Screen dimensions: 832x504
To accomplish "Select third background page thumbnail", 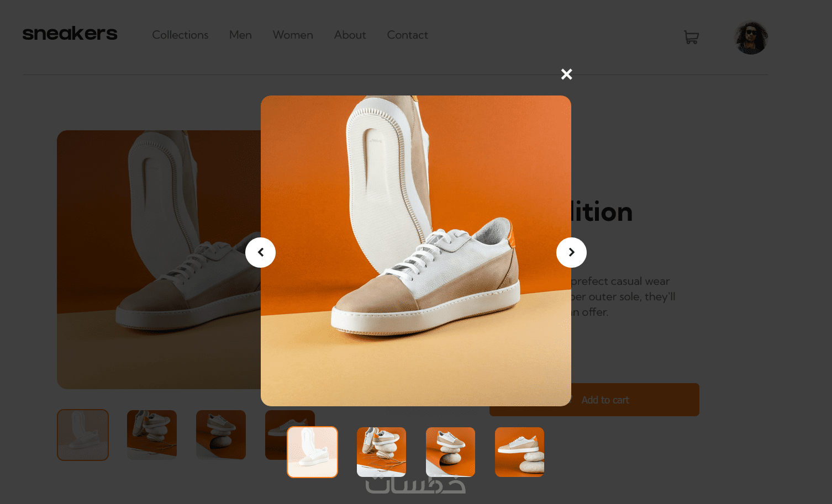I will [x=221, y=435].
